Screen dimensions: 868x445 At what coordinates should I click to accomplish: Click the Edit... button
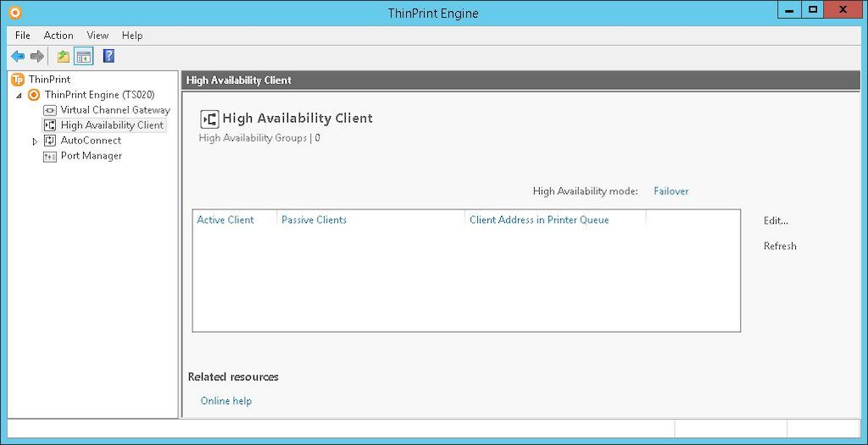click(x=776, y=220)
